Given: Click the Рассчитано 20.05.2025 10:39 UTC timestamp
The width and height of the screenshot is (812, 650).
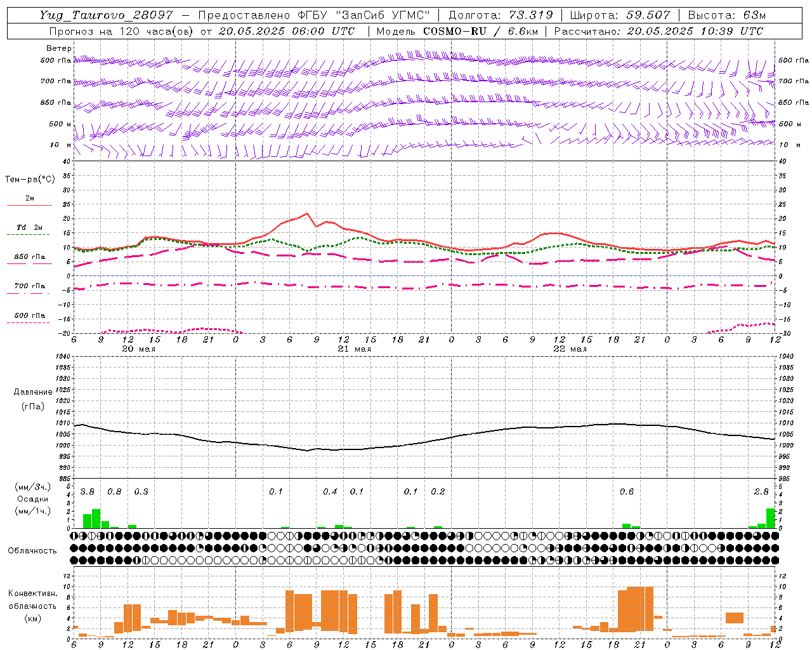Looking at the screenshot, I should [658, 31].
